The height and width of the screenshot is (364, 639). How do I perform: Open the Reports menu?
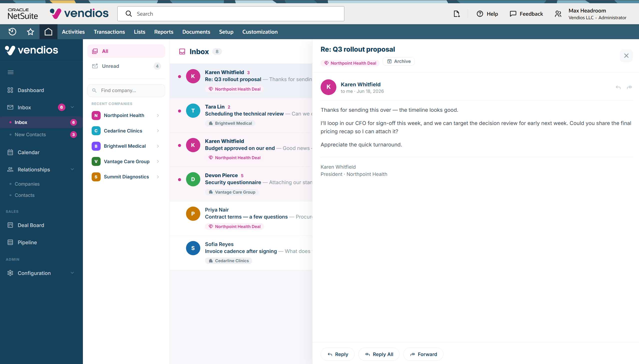164,32
